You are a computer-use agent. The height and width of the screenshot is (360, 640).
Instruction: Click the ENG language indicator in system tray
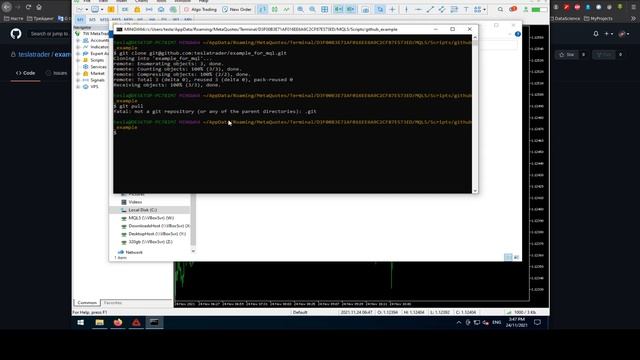496,322
